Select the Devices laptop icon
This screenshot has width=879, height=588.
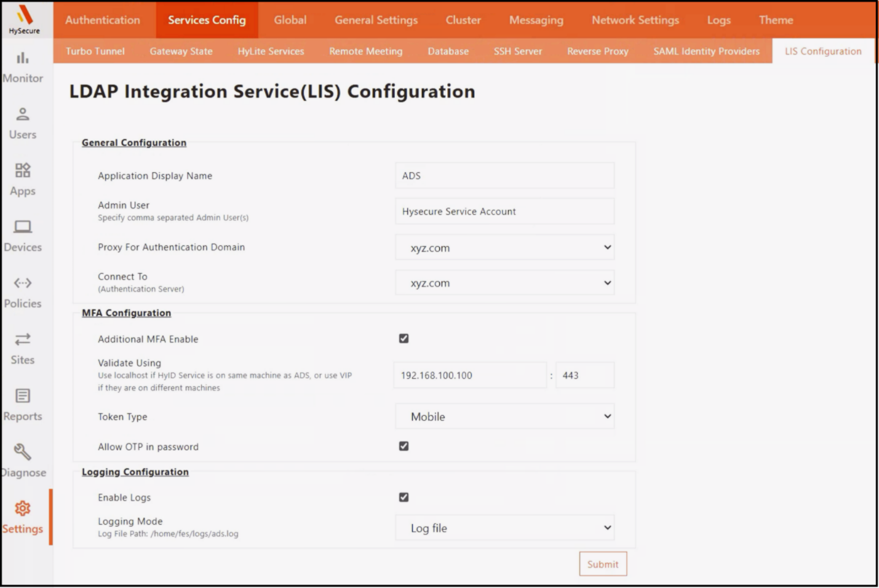point(23,227)
